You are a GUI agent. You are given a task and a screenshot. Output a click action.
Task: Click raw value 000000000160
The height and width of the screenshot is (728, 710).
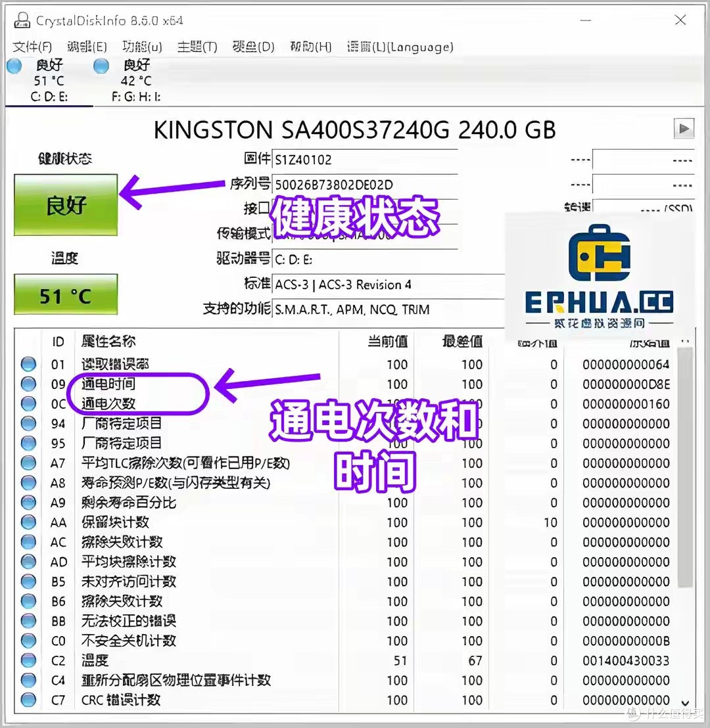627,404
